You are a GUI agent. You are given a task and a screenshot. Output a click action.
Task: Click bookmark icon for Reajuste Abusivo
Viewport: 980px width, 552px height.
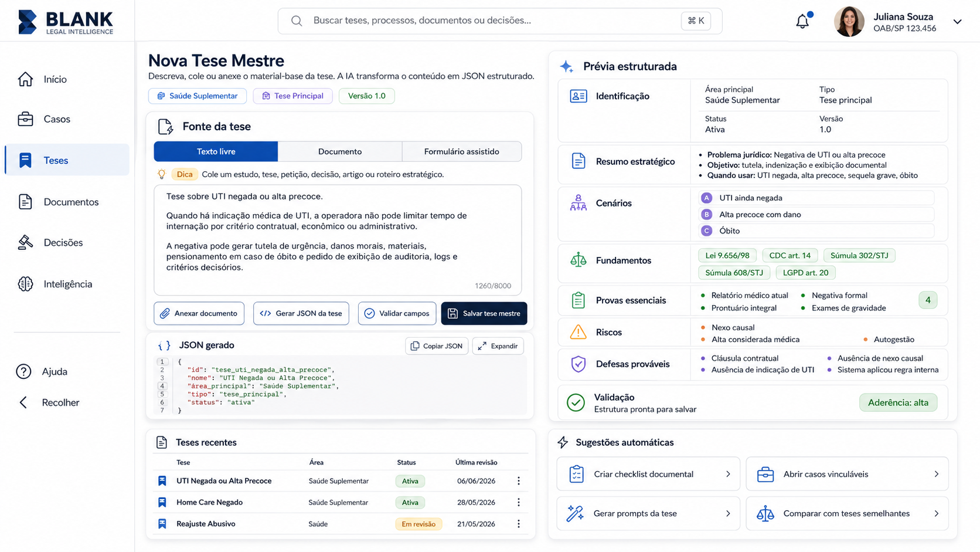point(162,524)
